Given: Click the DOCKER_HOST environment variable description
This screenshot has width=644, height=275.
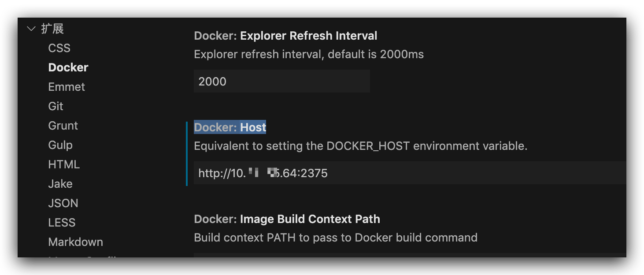Looking at the screenshot, I should (x=360, y=146).
